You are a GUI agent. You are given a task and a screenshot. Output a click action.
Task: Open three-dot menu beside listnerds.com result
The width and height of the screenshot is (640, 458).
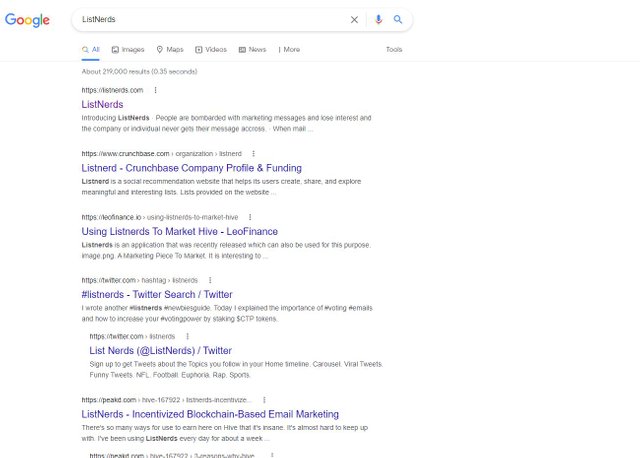156,90
